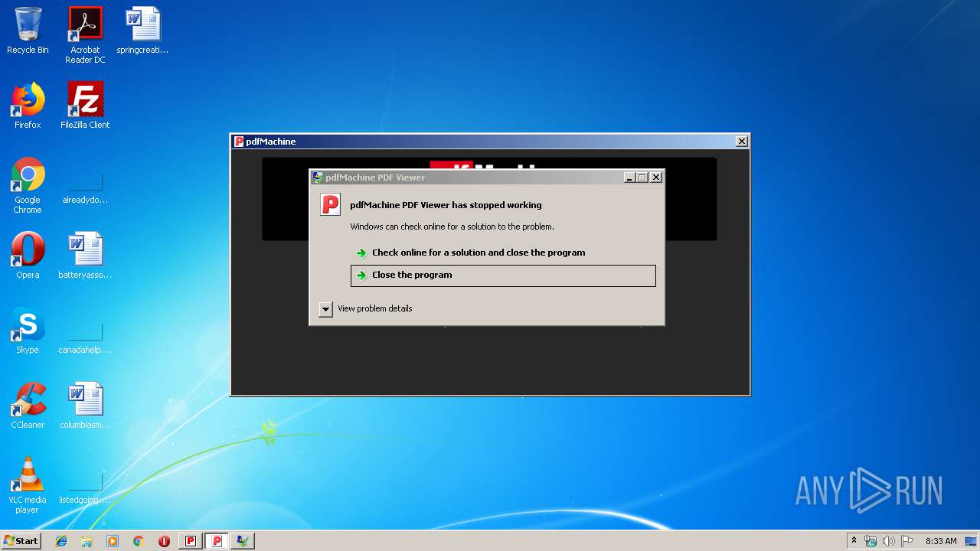The height and width of the screenshot is (551, 980).
Task: Click the pdfMachine P icon in error dialog
Action: pos(330,205)
